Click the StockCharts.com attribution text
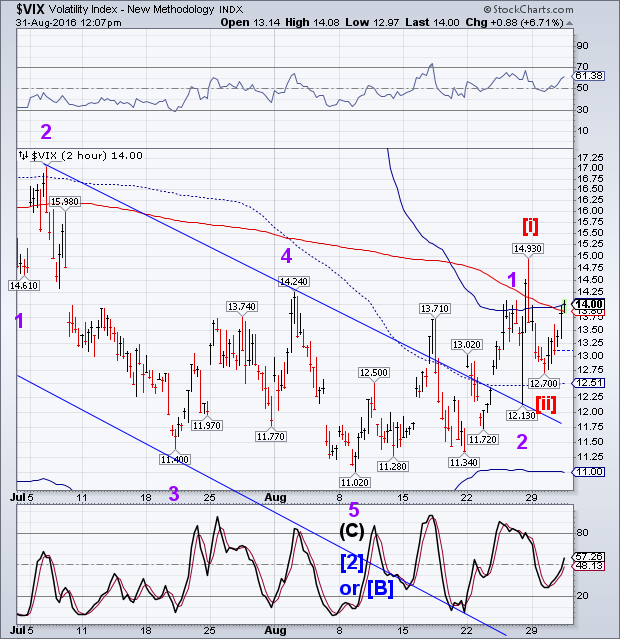 [528, 9]
